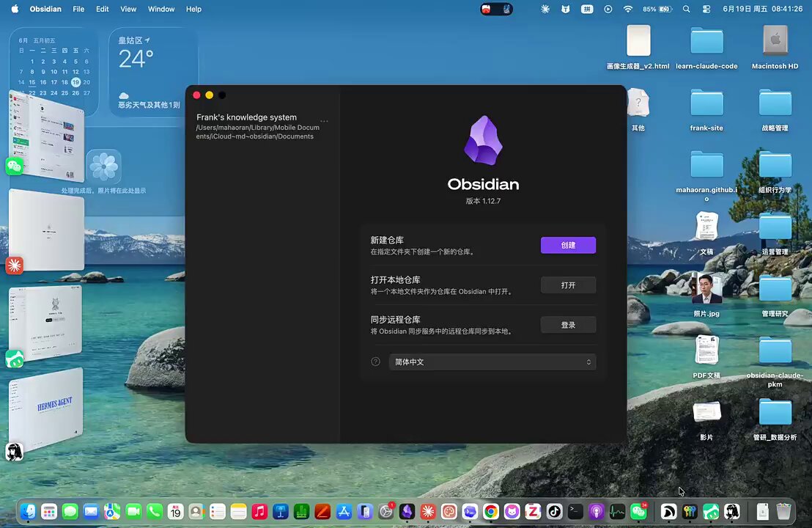Viewport: 812px width, 528px height.
Task: Open the Help menu
Action: tap(193, 9)
